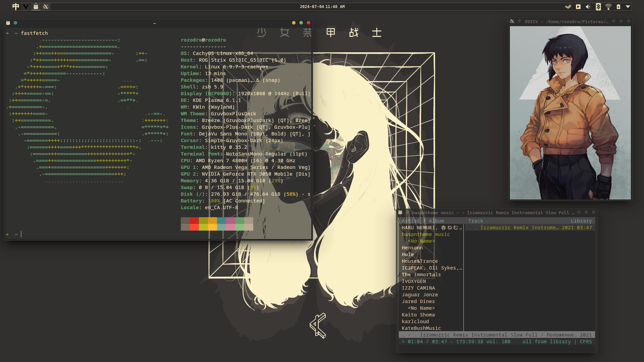Click the V-shaped Vivaldi taskbar icon
Image resolution: width=644 pixels, height=362 pixels.
click(26, 6)
